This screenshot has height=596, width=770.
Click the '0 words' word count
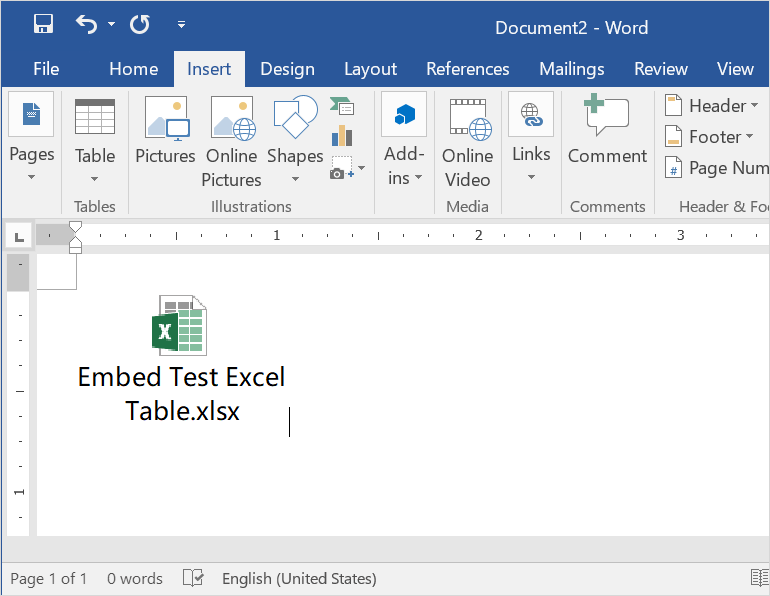point(135,579)
